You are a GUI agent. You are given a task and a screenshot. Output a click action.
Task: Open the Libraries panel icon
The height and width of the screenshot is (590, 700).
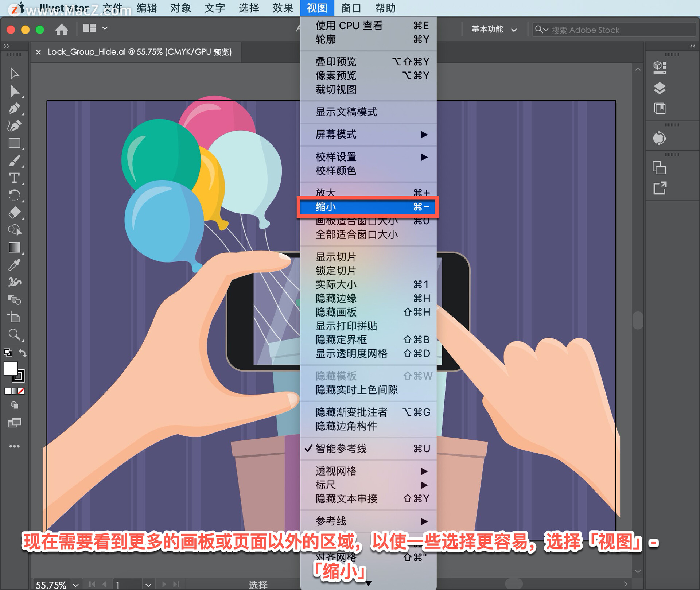(x=660, y=108)
